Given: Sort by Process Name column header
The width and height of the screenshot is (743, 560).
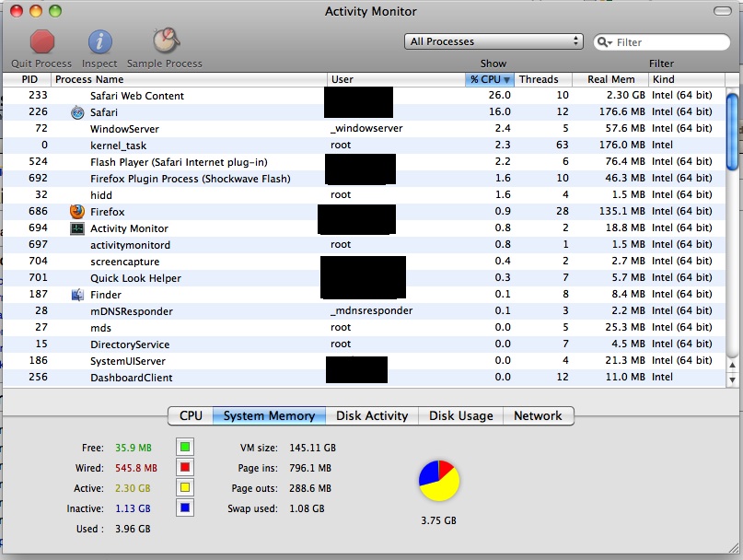Looking at the screenshot, I should 189,79.
